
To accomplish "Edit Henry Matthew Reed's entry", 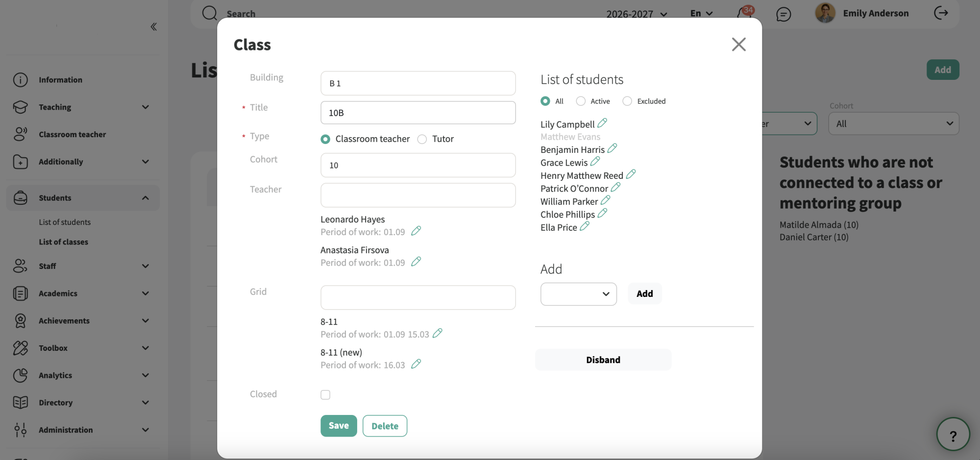I will point(631,174).
